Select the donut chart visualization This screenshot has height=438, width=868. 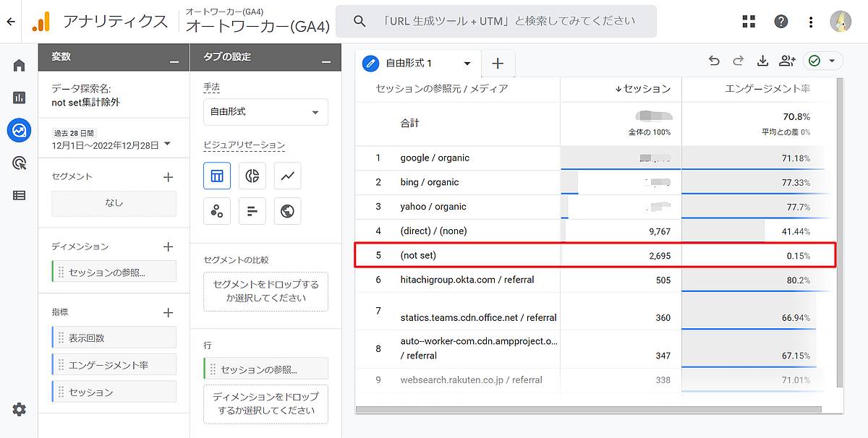click(x=251, y=176)
